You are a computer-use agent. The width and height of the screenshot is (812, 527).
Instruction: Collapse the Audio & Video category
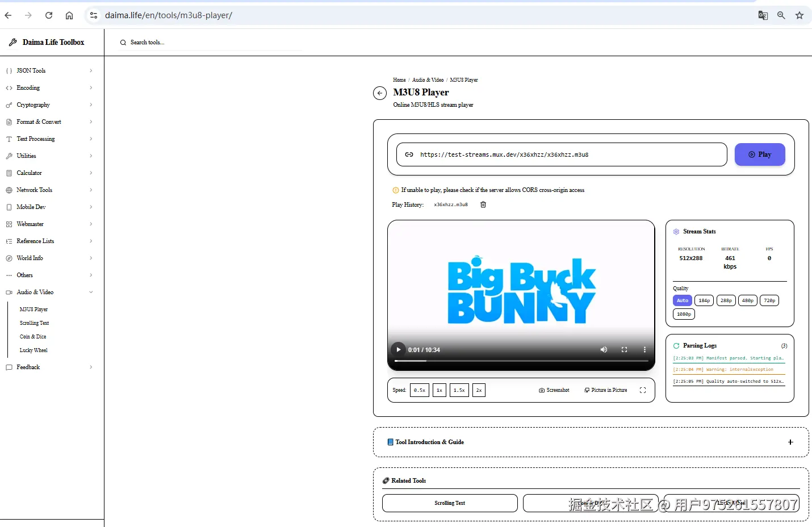click(x=49, y=292)
